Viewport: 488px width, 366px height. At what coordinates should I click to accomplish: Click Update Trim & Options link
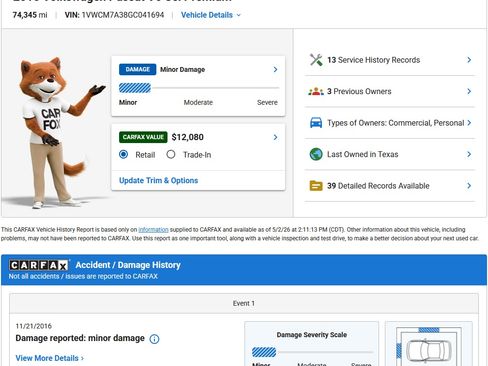159,180
